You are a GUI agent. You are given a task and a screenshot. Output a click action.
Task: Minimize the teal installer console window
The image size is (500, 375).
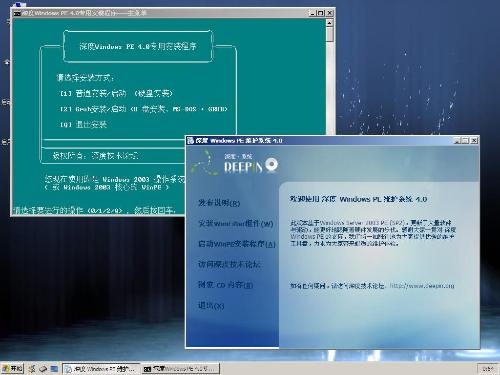(x=312, y=13)
